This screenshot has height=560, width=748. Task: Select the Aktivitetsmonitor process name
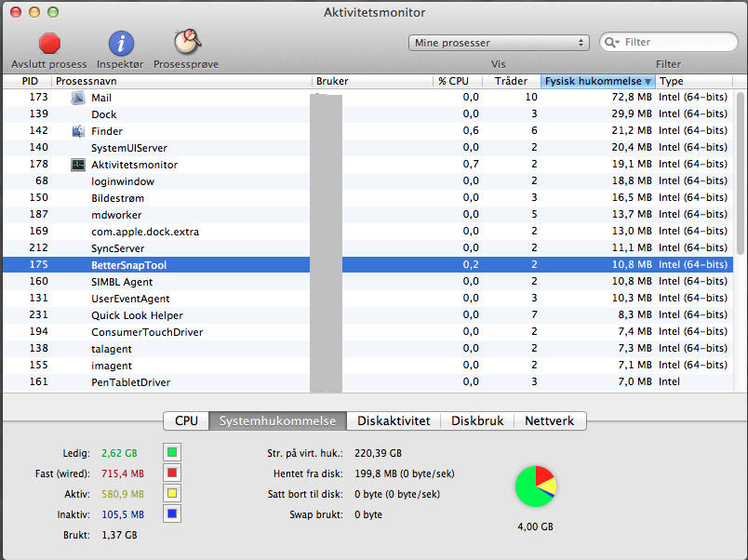pos(135,165)
